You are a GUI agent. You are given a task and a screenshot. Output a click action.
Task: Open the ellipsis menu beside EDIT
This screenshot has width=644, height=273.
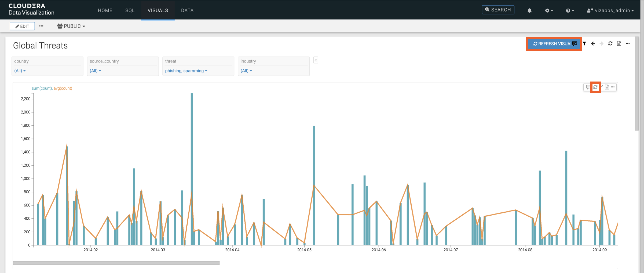pos(41,26)
